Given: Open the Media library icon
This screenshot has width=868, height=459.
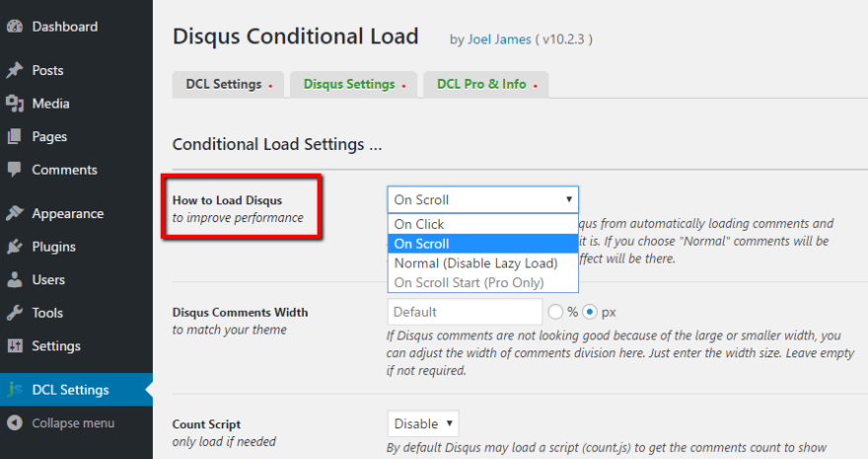Looking at the screenshot, I should [15, 104].
